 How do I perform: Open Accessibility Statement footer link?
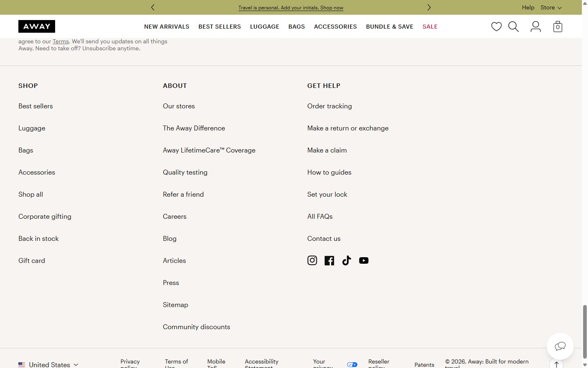point(262,364)
